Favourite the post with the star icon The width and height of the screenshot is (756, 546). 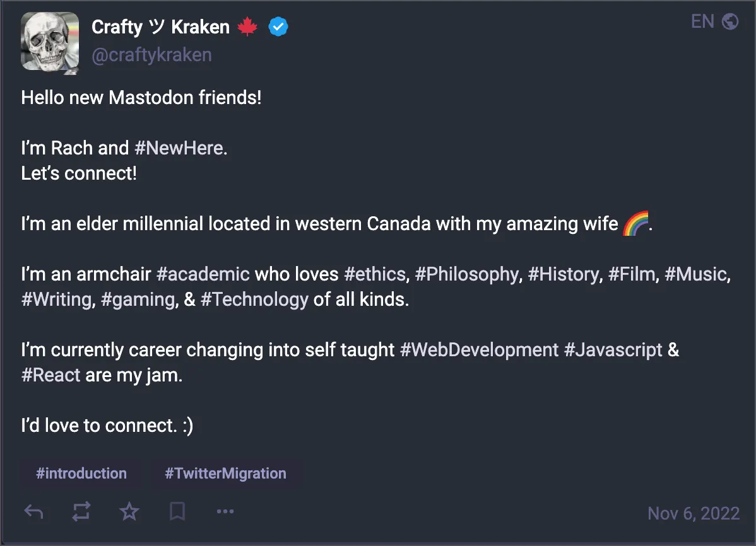(129, 511)
